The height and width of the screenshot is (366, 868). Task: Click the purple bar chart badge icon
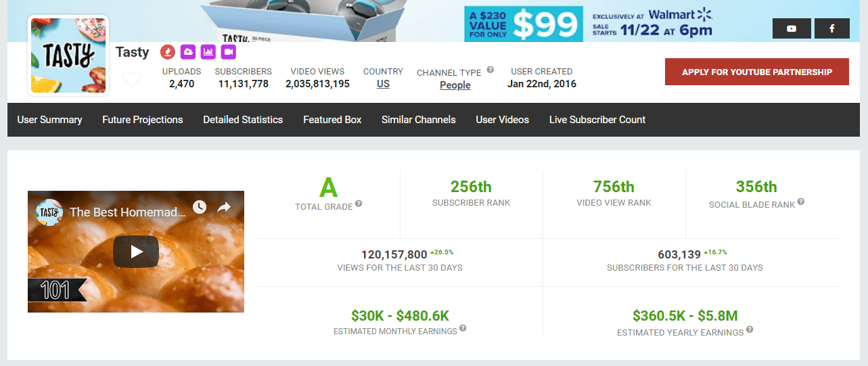[208, 52]
